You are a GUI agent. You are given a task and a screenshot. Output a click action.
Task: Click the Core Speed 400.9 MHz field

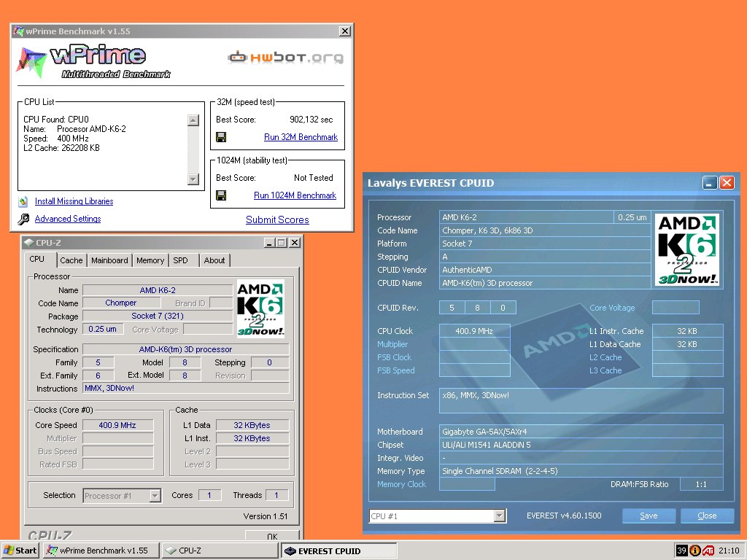117,425
